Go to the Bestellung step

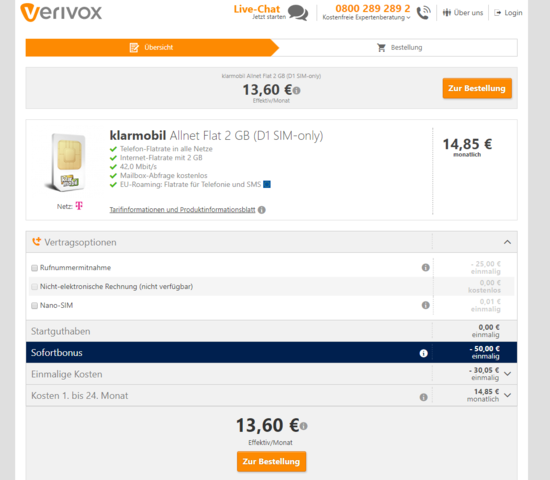[x=399, y=47]
